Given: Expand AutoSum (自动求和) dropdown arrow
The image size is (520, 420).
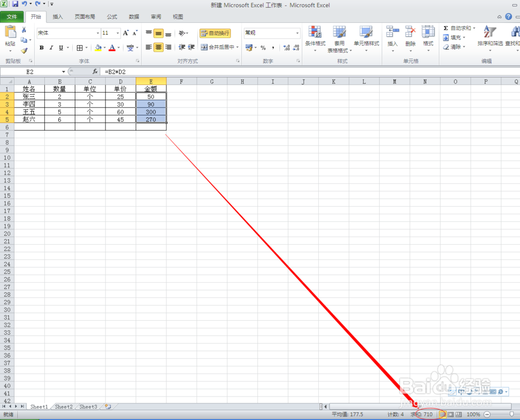Looking at the screenshot, I should 474,28.
